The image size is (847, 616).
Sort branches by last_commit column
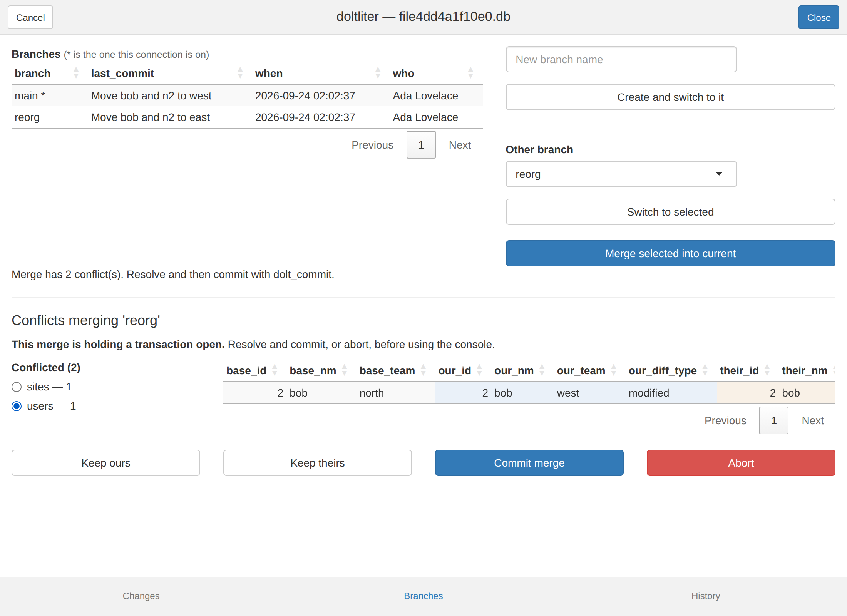pos(170,73)
